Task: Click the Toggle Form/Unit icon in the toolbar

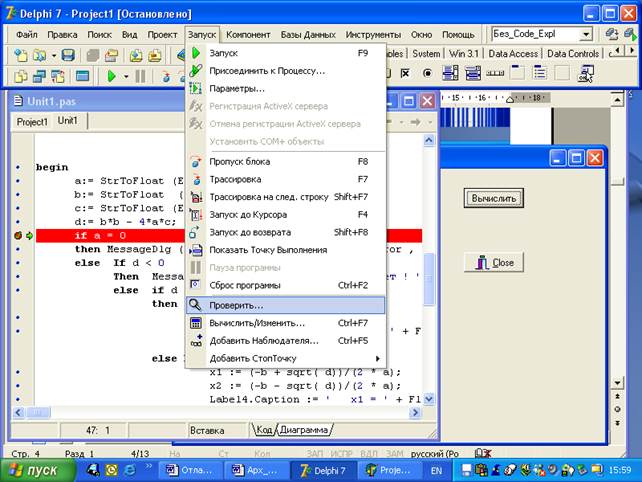Action: click(x=58, y=76)
